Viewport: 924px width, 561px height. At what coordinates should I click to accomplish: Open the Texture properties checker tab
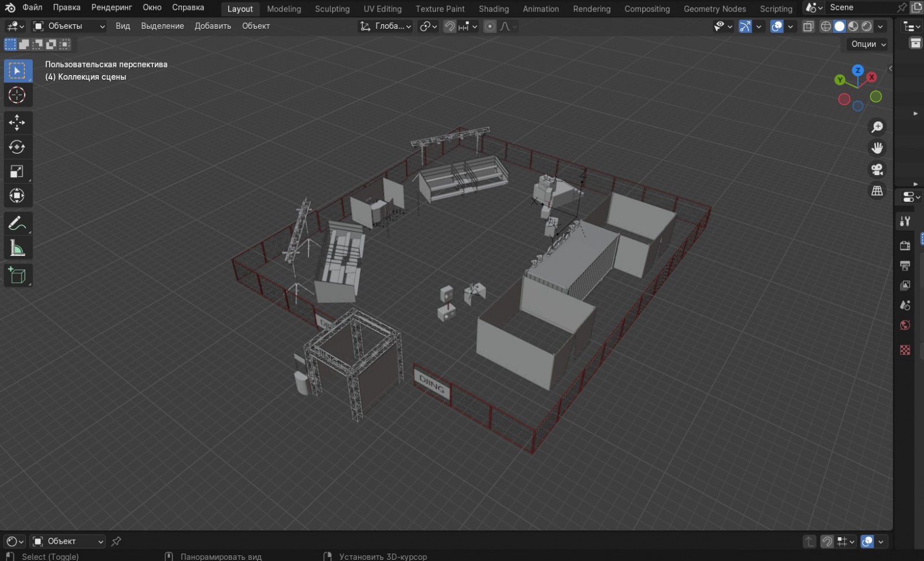tap(905, 350)
